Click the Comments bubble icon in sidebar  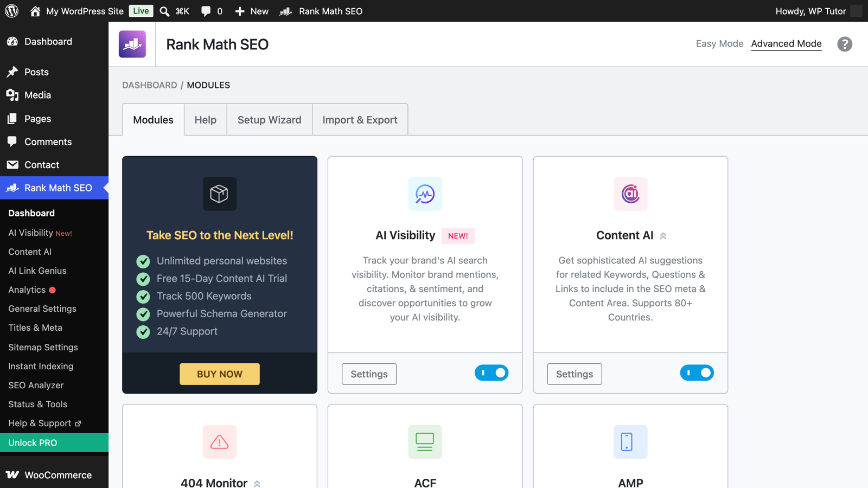click(12, 142)
